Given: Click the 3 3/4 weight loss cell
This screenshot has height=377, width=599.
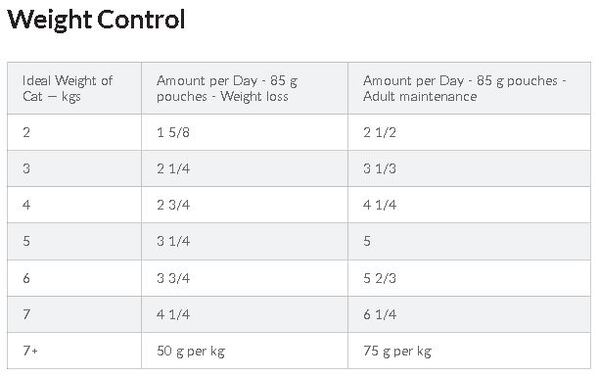Looking at the screenshot, I should (x=245, y=278).
